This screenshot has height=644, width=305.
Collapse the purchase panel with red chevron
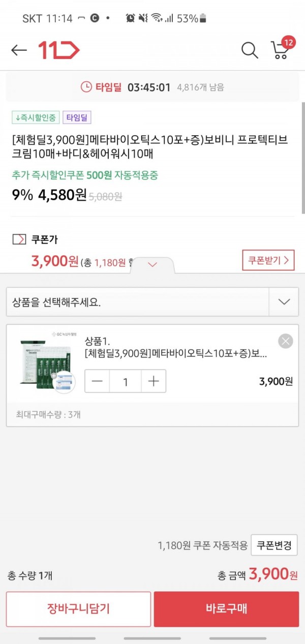[152, 264]
